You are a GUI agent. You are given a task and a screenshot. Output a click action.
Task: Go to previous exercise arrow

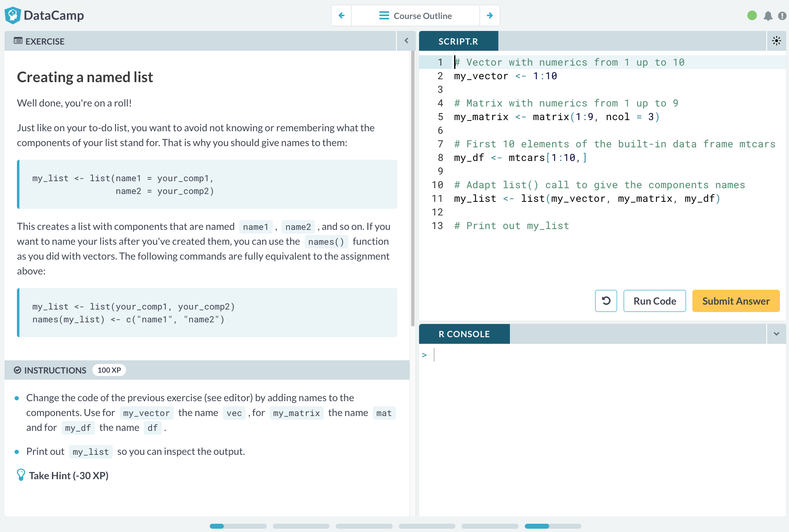coord(341,16)
